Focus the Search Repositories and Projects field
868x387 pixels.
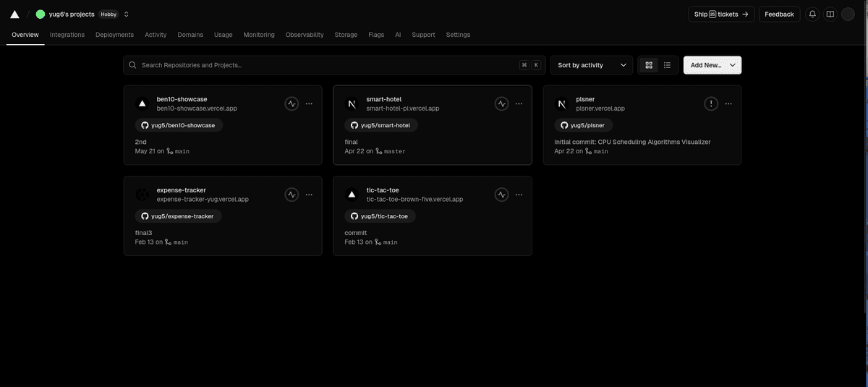coord(325,65)
